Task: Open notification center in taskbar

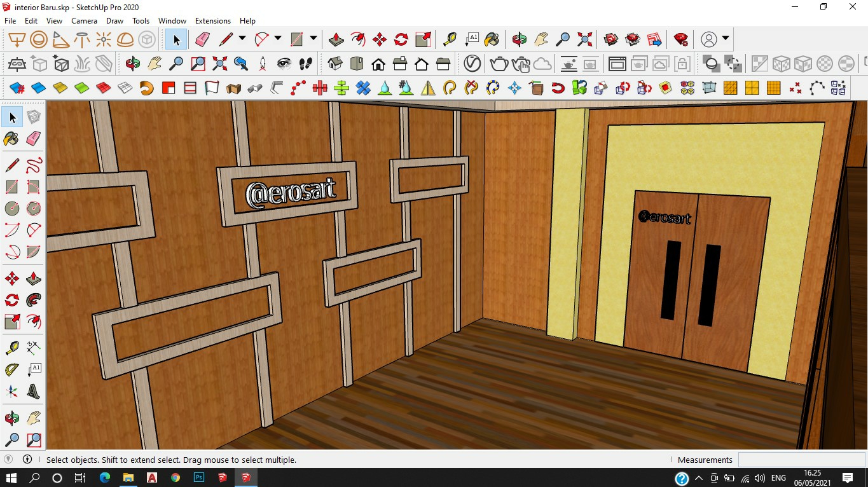Action: click(x=848, y=477)
